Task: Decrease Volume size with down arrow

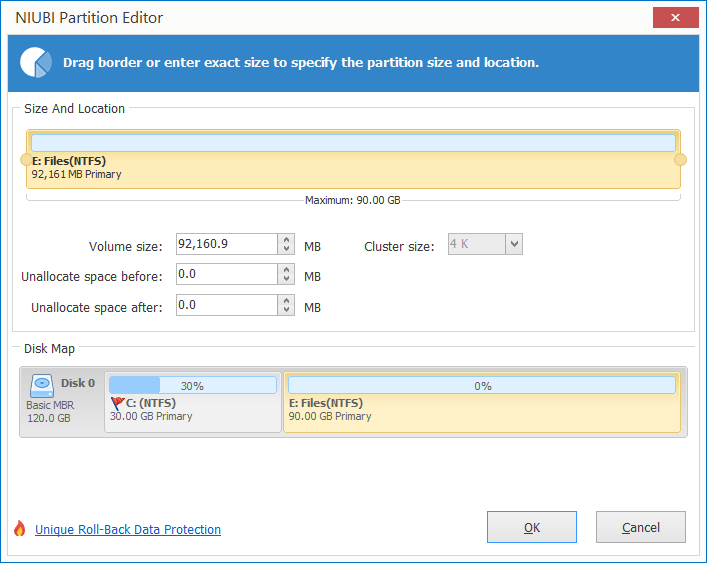Action: (x=286, y=249)
